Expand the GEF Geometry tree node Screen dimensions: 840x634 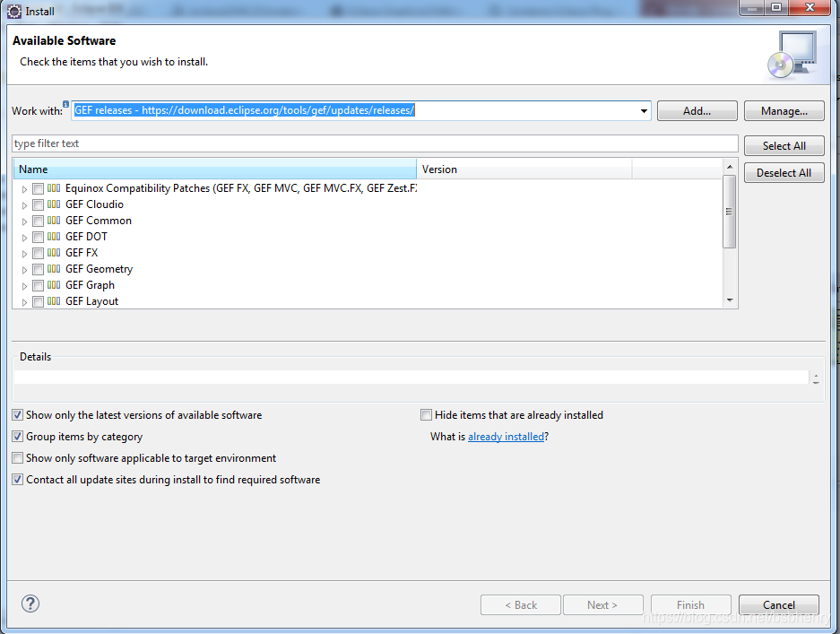point(24,270)
